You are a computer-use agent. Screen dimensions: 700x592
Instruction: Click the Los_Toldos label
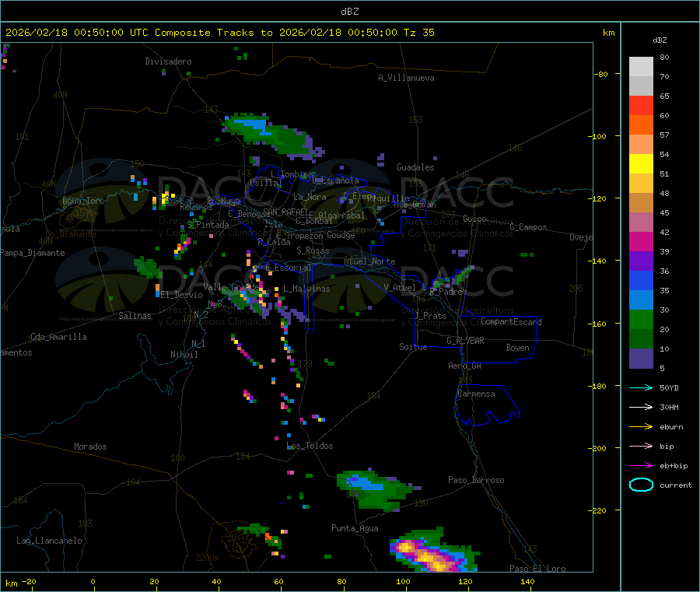(310, 446)
